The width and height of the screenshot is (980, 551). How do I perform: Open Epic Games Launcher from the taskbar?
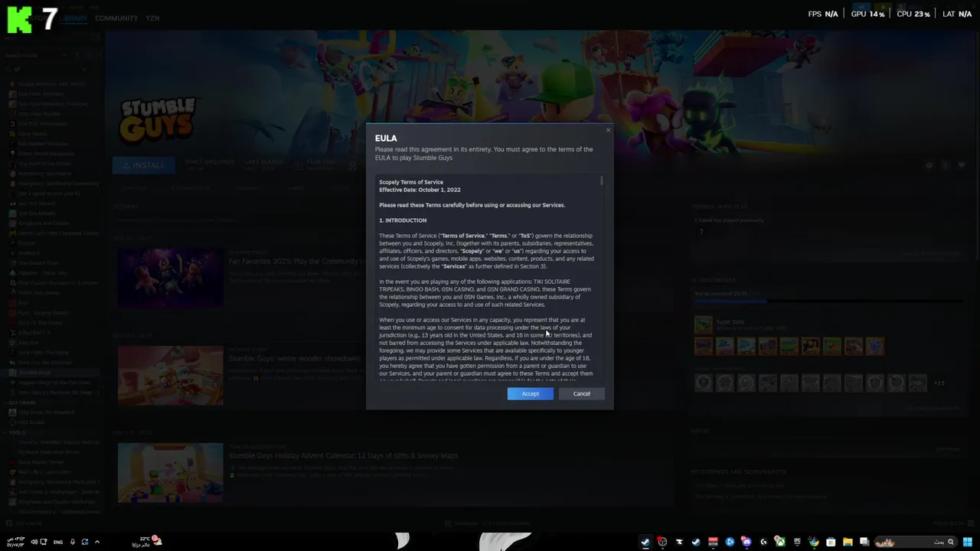pyautogui.click(x=797, y=542)
